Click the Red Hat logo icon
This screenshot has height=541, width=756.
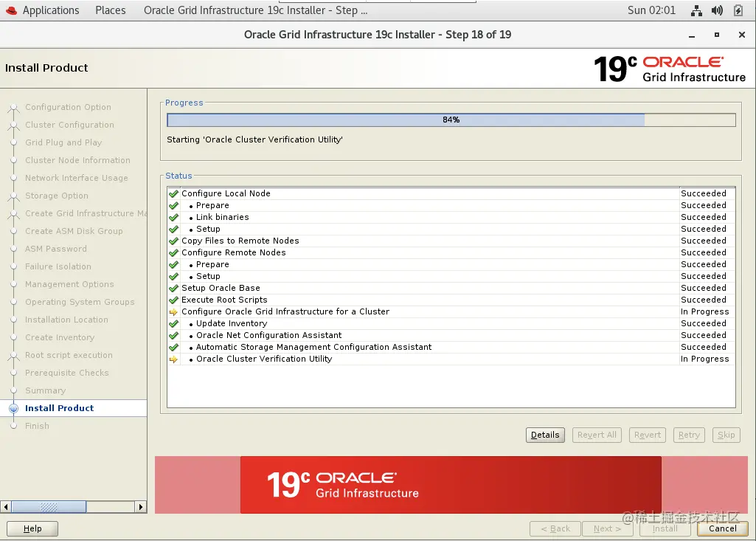click(x=11, y=10)
